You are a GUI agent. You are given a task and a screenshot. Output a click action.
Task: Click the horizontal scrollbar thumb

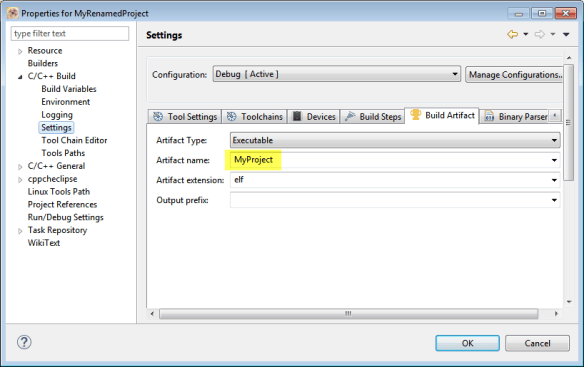click(x=348, y=314)
